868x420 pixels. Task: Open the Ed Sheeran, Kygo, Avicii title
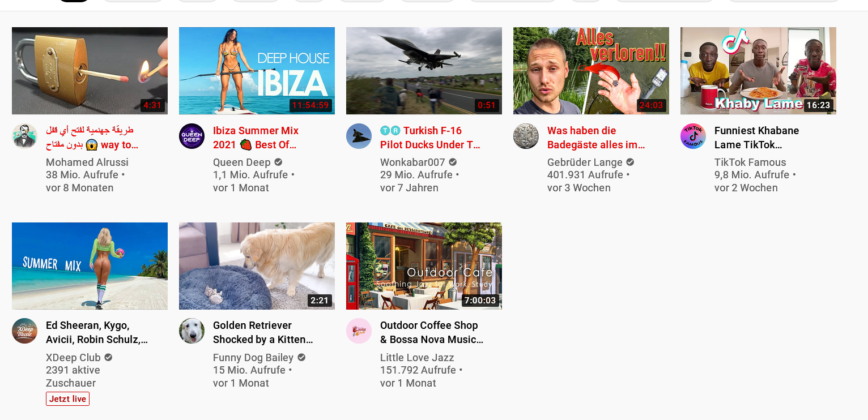[97, 332]
